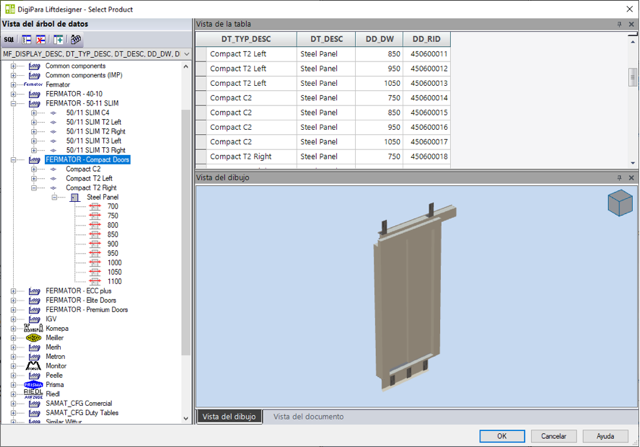Click the width icon beside 850
Image resolution: width=640 pixels, height=447 pixels.
(x=95, y=235)
